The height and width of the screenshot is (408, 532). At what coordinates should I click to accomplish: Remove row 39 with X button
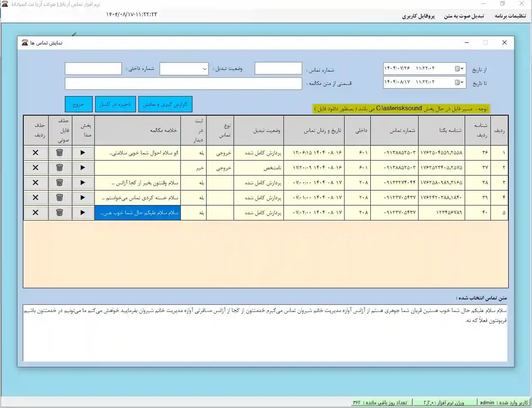tap(36, 198)
